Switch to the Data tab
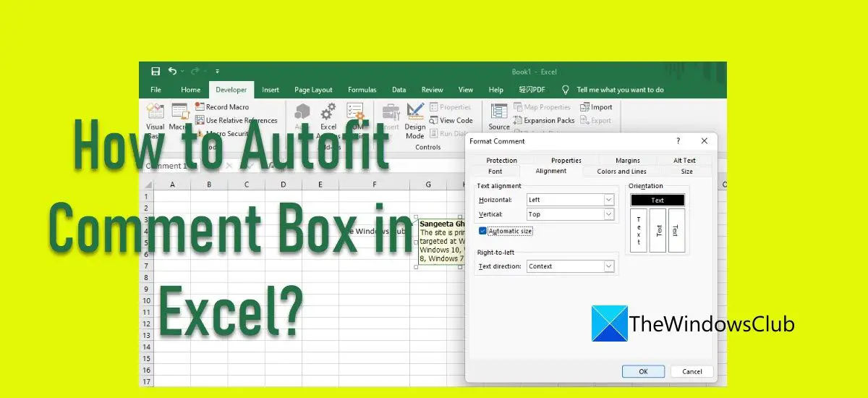The width and height of the screenshot is (868, 398). point(399,90)
